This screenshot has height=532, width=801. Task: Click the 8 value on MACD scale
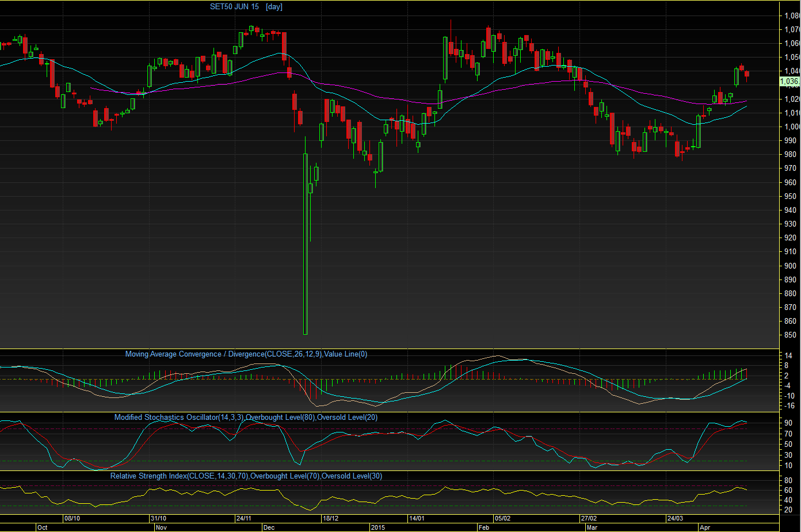tap(787, 366)
